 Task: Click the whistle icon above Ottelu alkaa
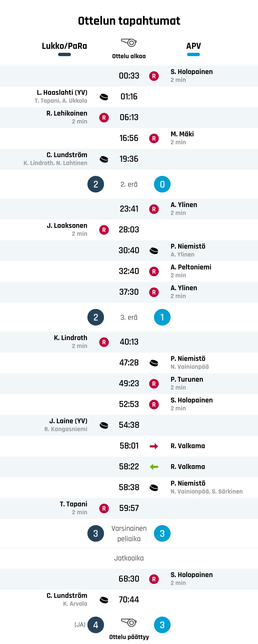tap(129, 43)
